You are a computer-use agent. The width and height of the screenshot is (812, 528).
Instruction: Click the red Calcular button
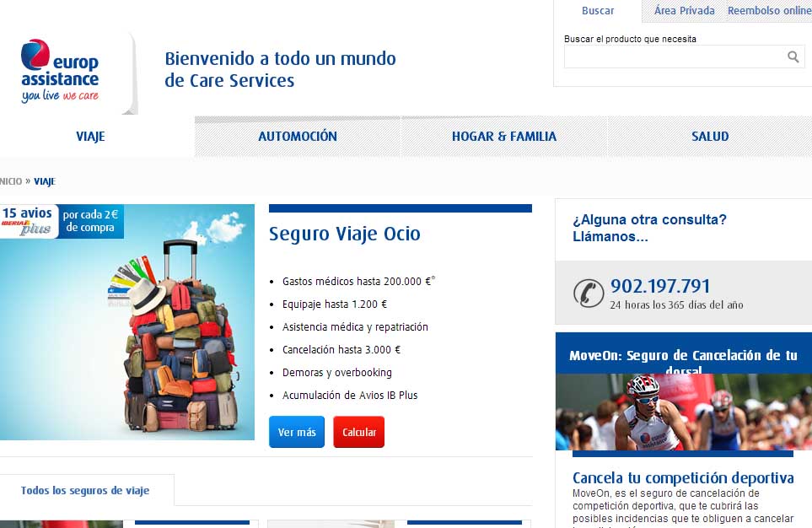point(359,432)
